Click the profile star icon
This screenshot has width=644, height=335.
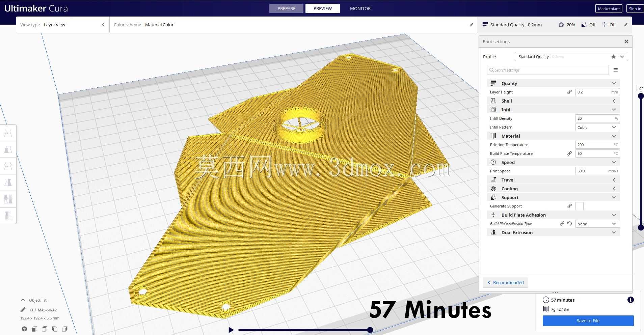point(614,57)
